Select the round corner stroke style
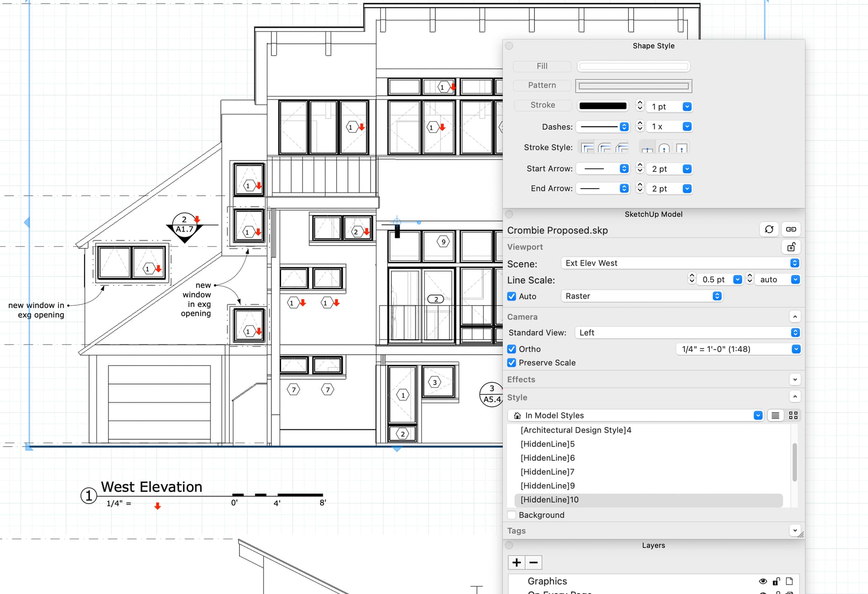Image resolution: width=868 pixels, height=594 pixels. [604, 147]
